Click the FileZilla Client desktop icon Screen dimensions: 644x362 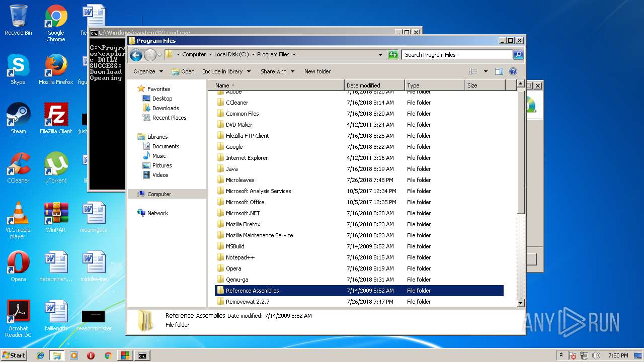coord(56,119)
